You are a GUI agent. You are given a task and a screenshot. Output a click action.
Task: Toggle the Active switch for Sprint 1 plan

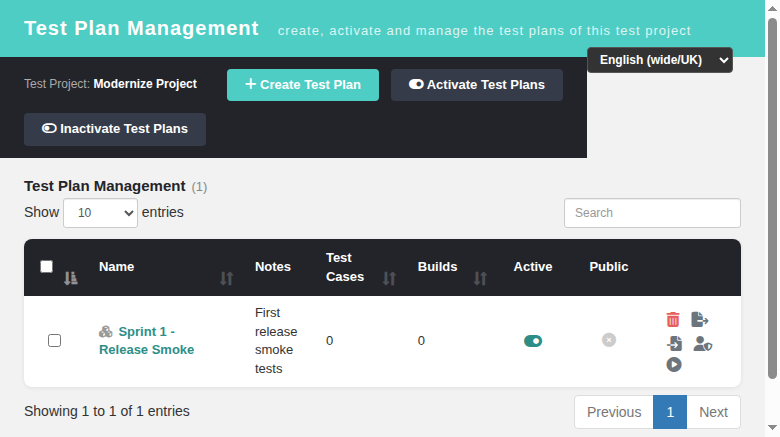tap(533, 341)
